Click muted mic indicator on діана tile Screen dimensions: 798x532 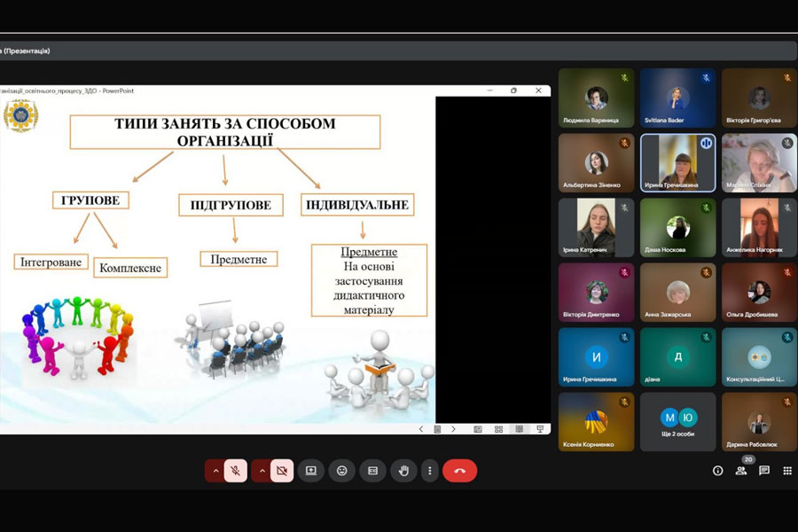[706, 337]
